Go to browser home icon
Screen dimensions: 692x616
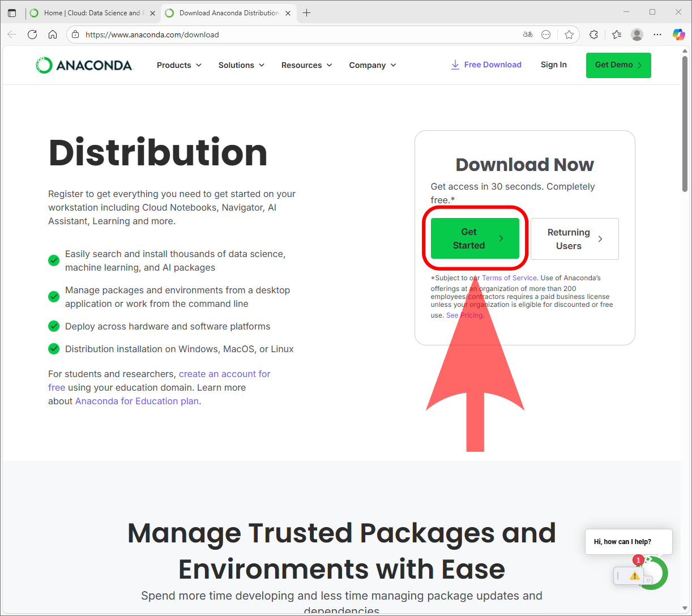coord(53,35)
